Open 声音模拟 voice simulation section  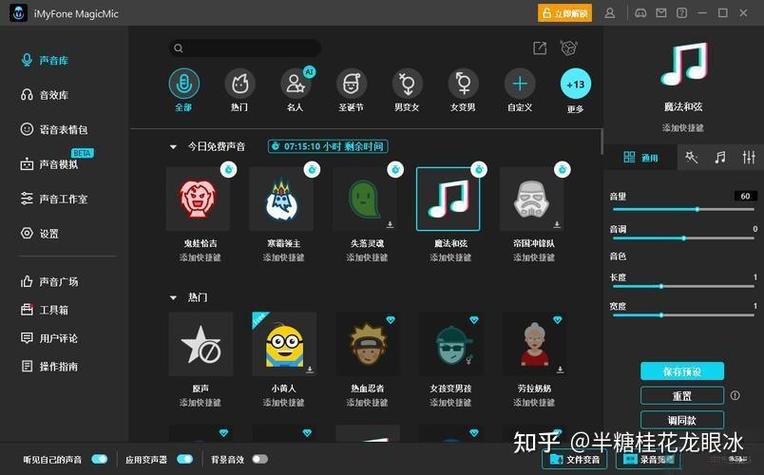click(x=49, y=164)
